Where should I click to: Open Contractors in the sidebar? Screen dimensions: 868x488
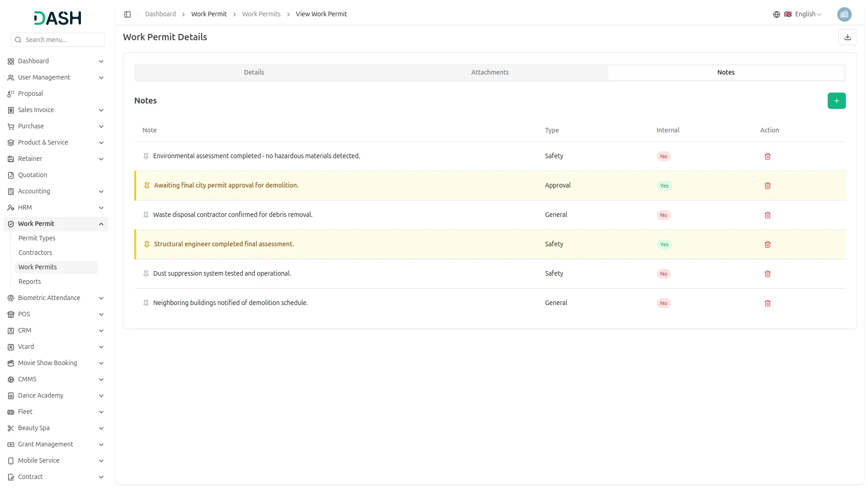pos(35,253)
